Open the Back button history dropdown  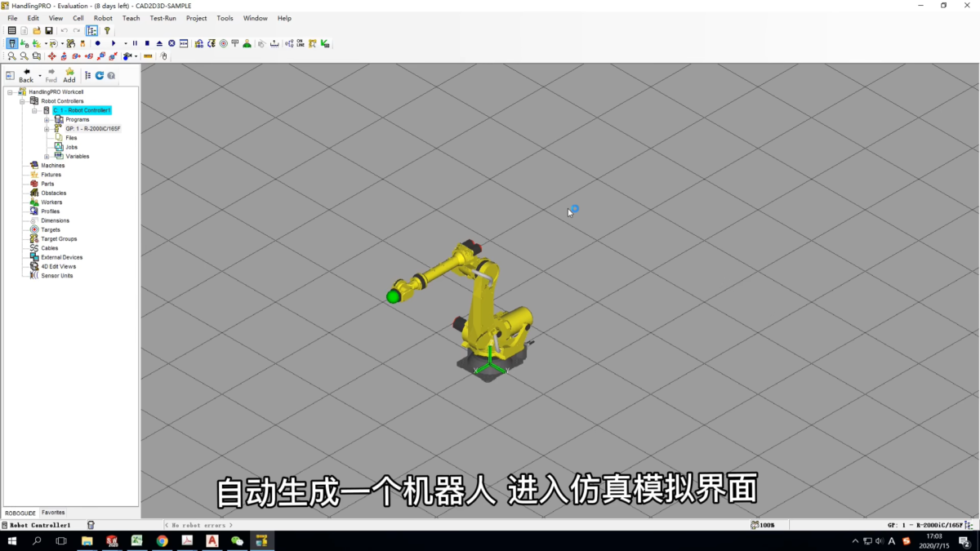click(39, 75)
